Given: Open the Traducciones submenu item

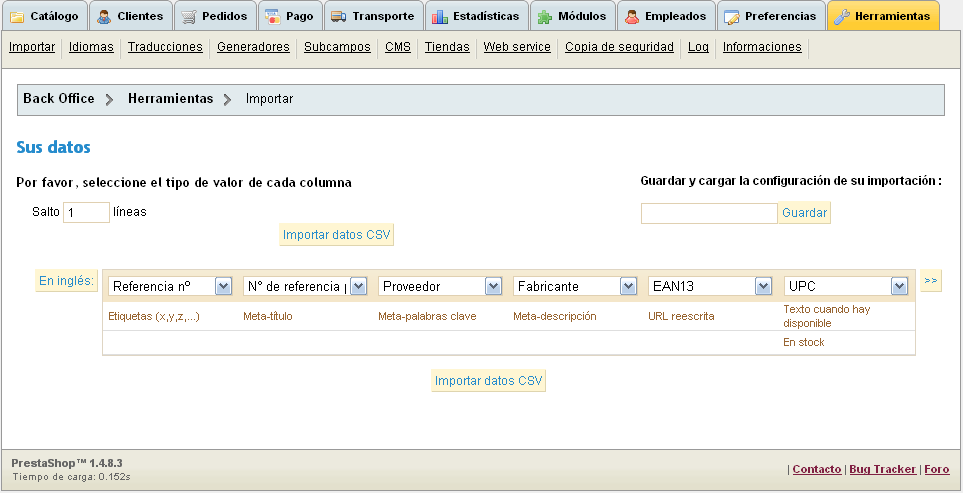Looking at the screenshot, I should click(x=165, y=47).
